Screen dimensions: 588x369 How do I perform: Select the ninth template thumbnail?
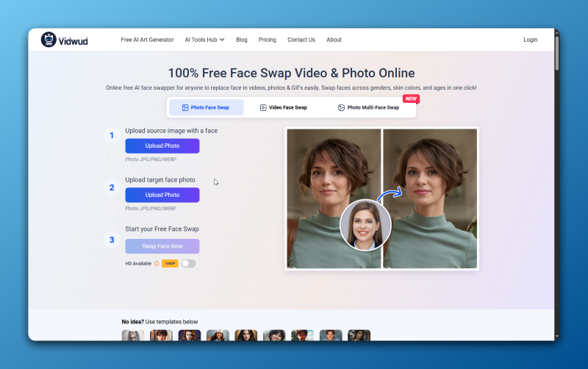click(x=359, y=335)
